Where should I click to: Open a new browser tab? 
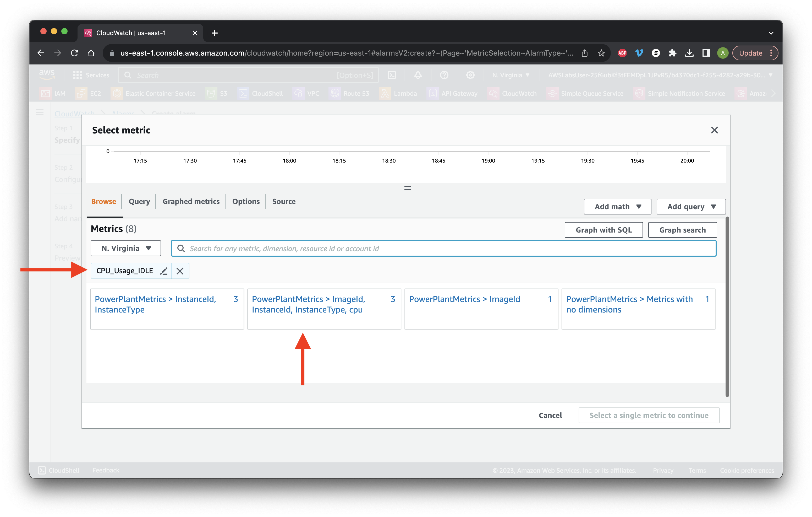215,33
